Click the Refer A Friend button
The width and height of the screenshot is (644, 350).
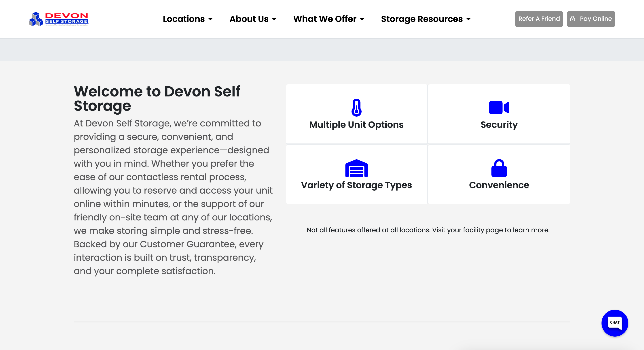click(x=539, y=19)
